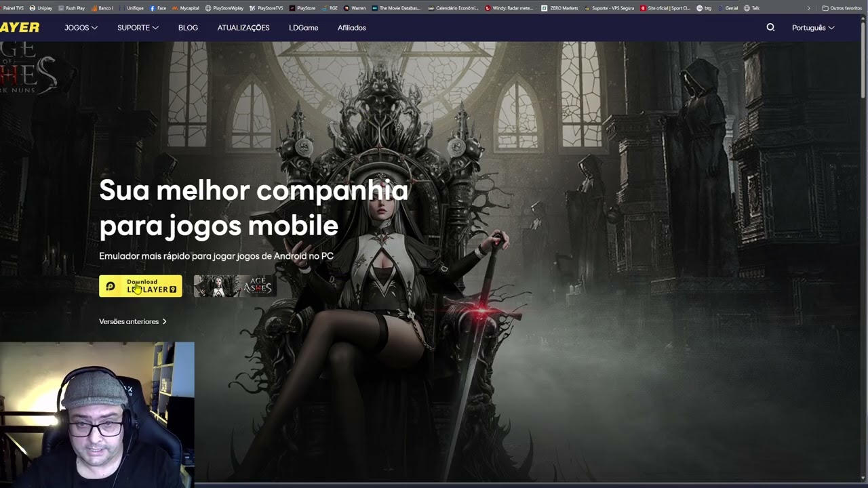The image size is (868, 488).
Task: Open the RGE bookmark
Action: point(330,8)
